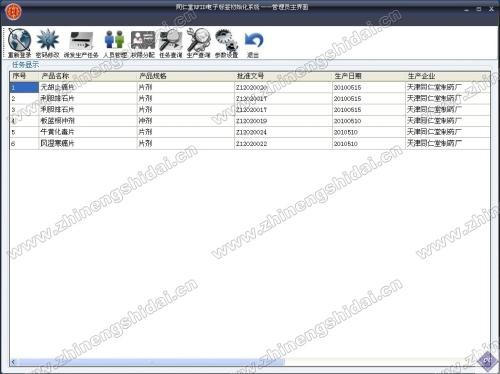Open 权限分配 permission assignment icon
Screen dimensions: 500x374
143,43
